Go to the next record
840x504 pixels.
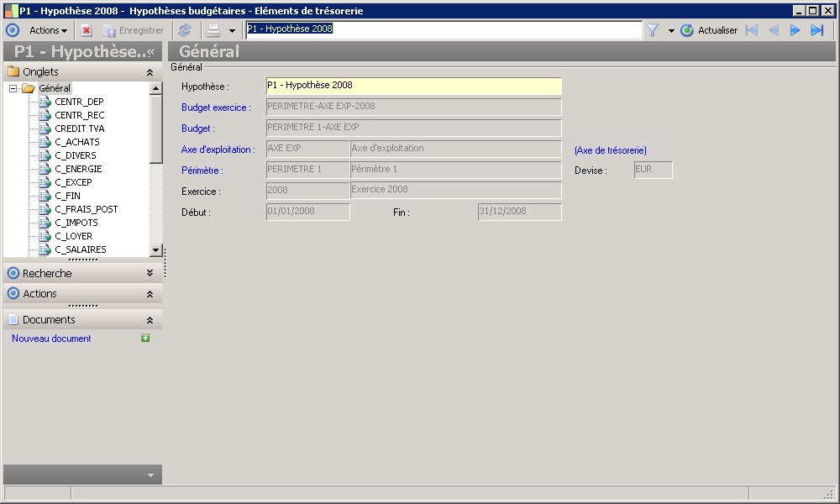(795, 30)
